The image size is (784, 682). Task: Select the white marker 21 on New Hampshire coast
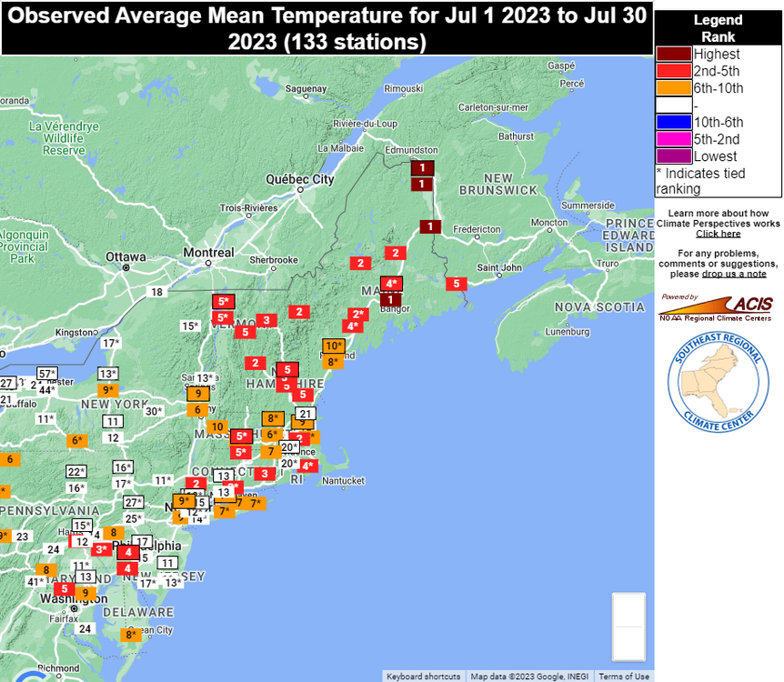coord(306,414)
